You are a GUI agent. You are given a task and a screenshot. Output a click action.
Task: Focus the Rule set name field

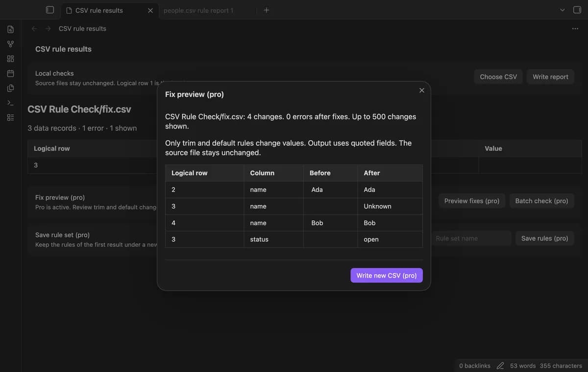pos(471,238)
